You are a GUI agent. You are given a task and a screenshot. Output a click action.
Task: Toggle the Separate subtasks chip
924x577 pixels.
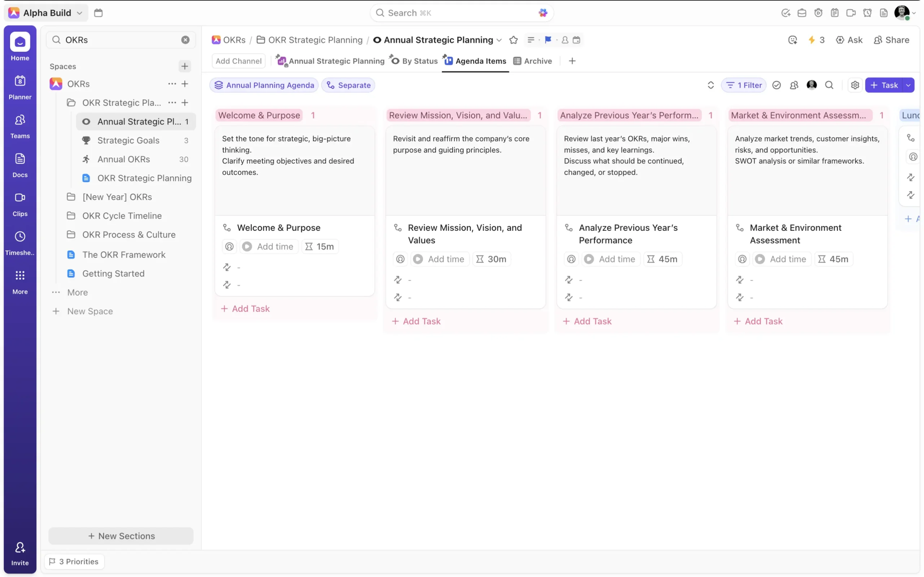tap(348, 85)
